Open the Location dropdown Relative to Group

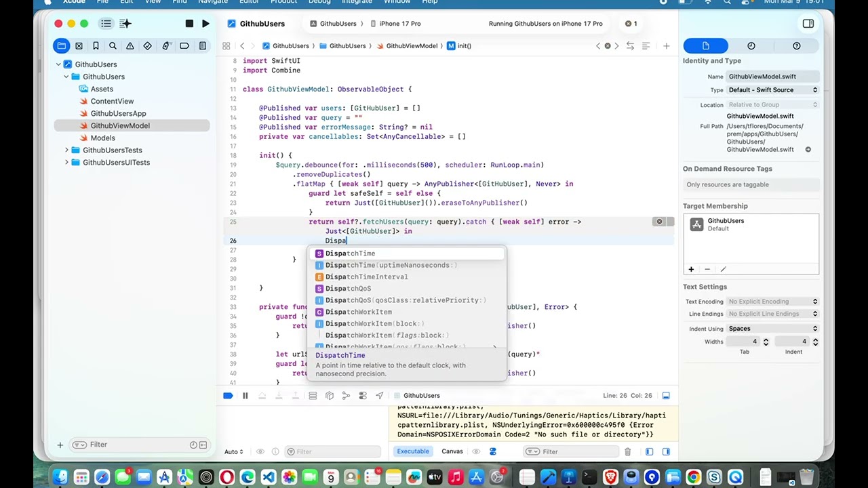pyautogui.click(x=773, y=105)
